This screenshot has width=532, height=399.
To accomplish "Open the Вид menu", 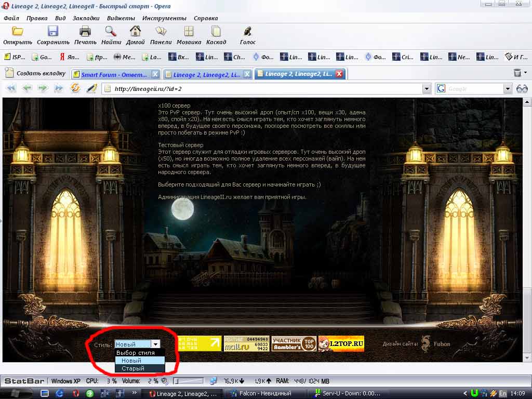I will click(x=60, y=18).
